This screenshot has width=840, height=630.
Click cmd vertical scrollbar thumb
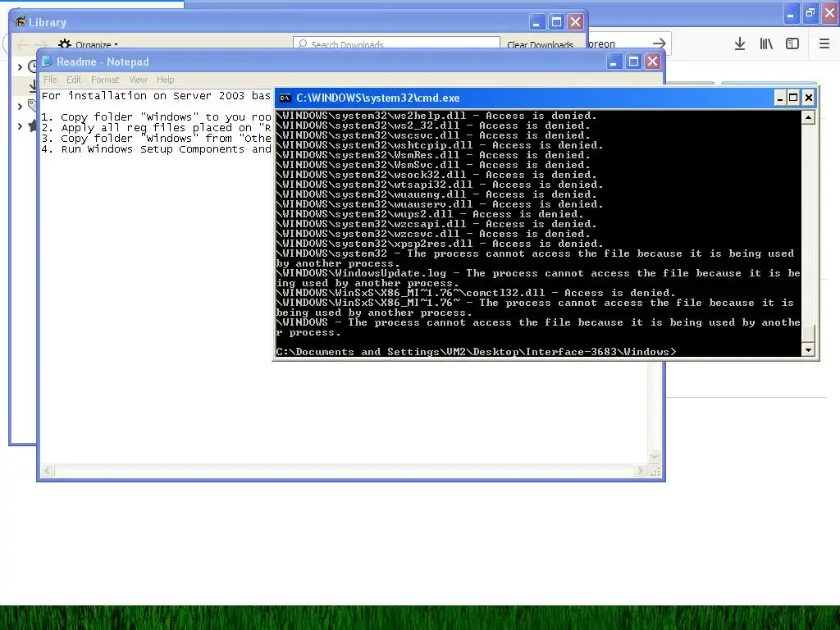[x=808, y=333]
